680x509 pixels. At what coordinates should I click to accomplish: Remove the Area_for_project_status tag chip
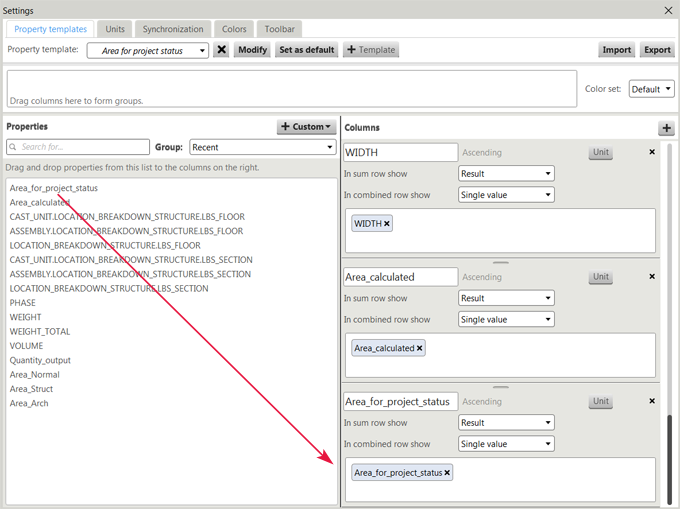447,473
